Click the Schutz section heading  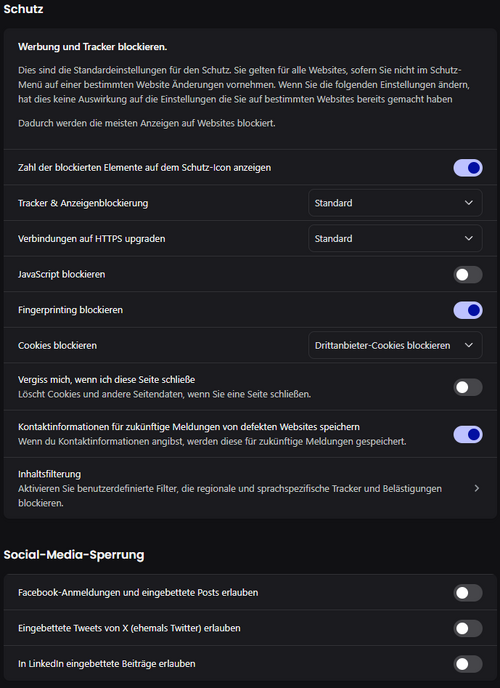(23, 9)
